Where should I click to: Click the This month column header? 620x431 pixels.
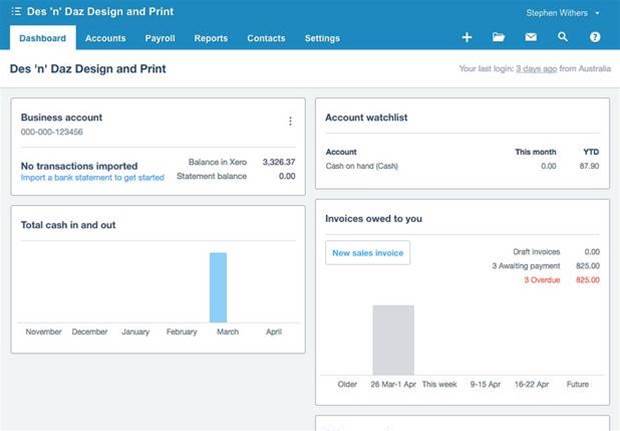(x=535, y=152)
